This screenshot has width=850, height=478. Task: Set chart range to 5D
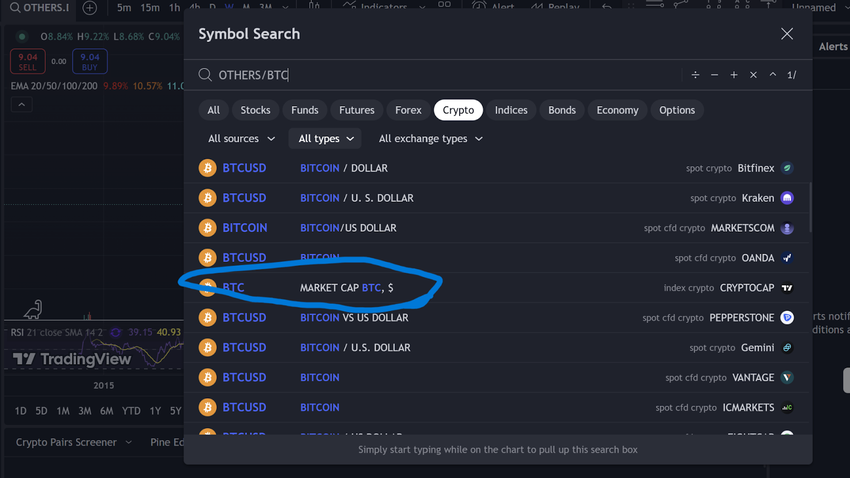click(41, 411)
